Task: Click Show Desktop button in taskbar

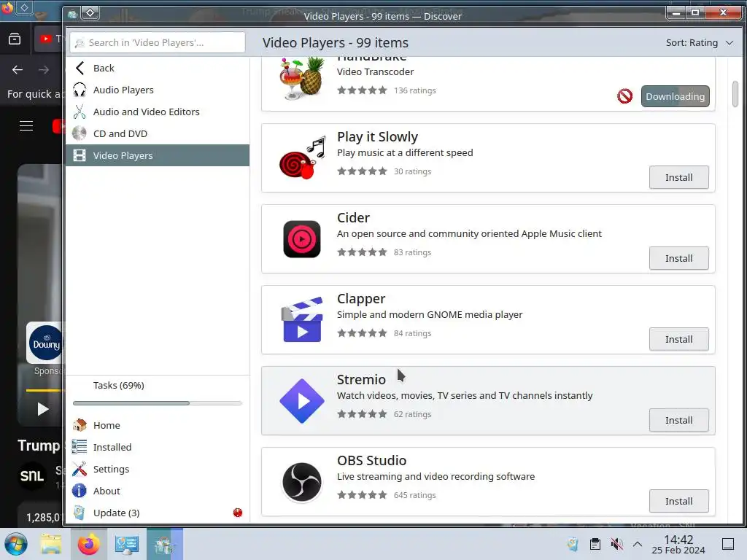Action: coord(728,544)
